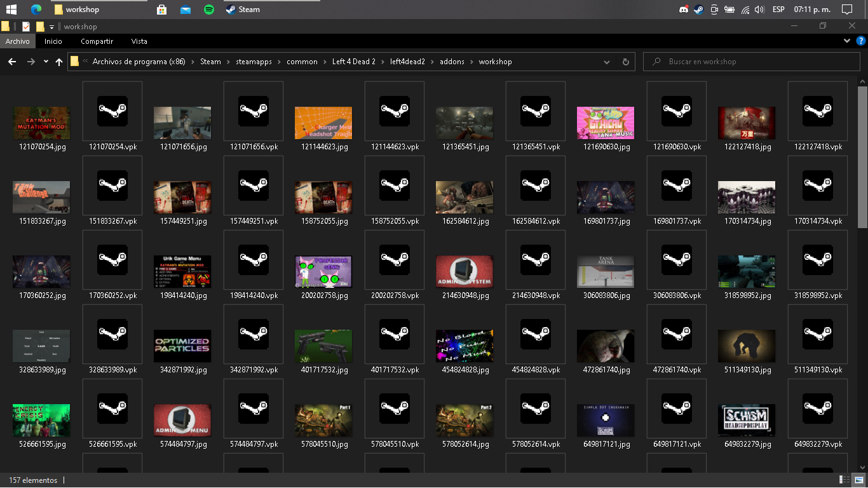The height and width of the screenshot is (488, 868).
Task: Open Spotify from the taskbar
Action: click(x=209, y=10)
